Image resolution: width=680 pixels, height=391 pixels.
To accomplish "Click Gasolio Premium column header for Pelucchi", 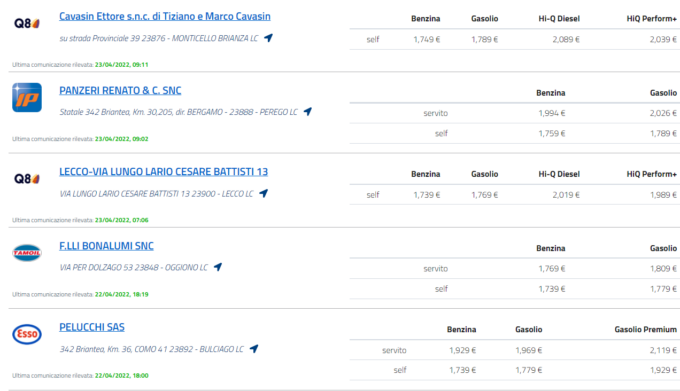I will [x=645, y=329].
